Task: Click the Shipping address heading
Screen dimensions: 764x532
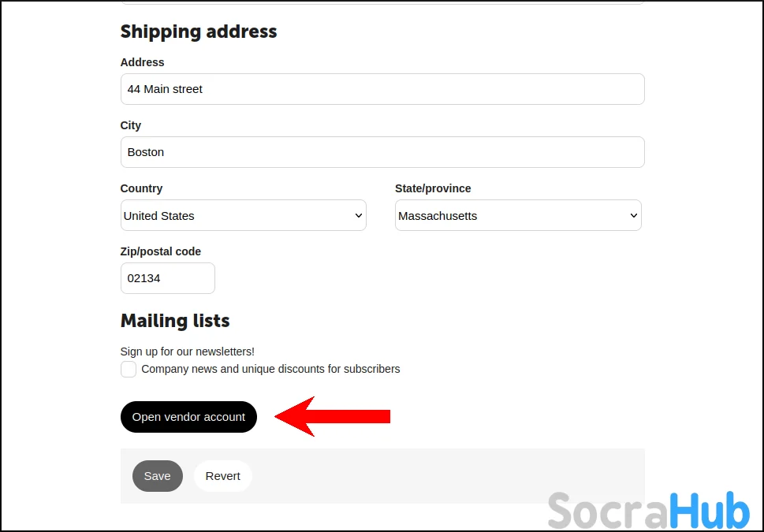Action: (x=199, y=32)
